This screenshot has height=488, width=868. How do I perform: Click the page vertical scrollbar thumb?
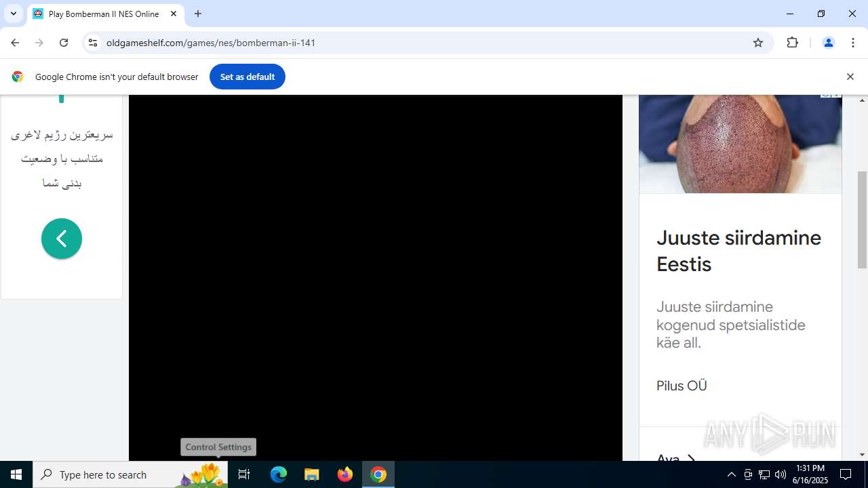pos(862,220)
